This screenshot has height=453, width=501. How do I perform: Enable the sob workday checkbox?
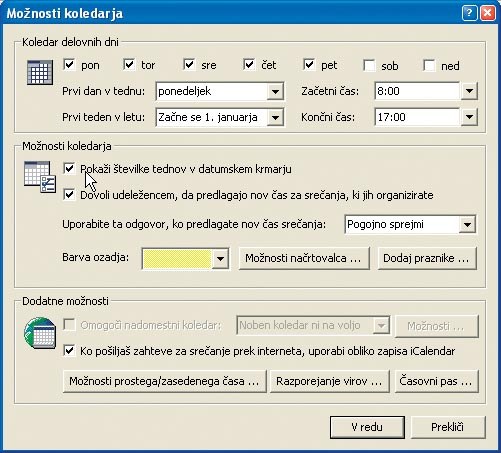click(x=369, y=65)
